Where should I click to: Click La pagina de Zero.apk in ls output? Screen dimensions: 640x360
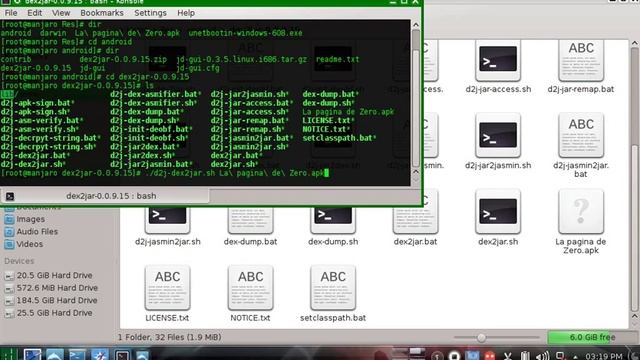click(x=348, y=111)
